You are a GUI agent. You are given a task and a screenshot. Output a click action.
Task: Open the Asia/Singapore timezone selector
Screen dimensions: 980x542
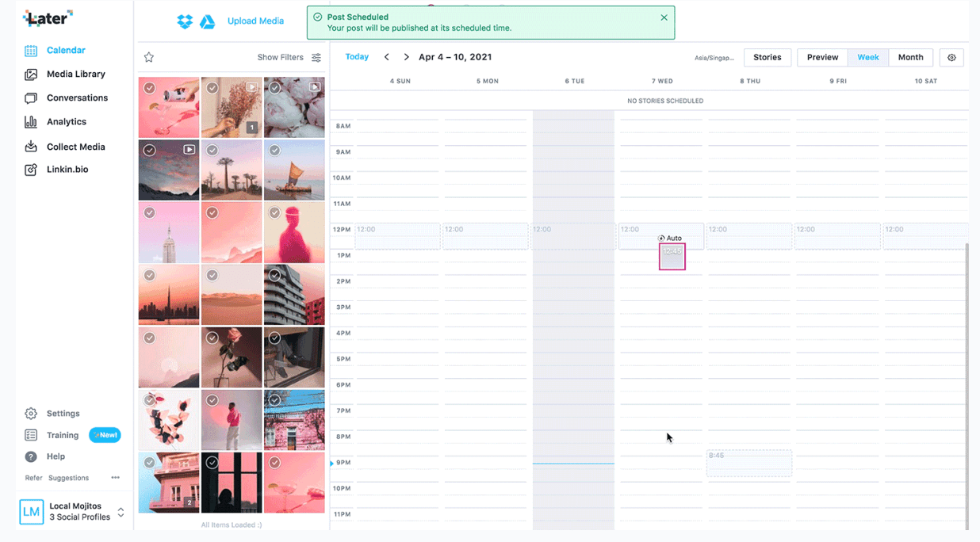click(714, 58)
